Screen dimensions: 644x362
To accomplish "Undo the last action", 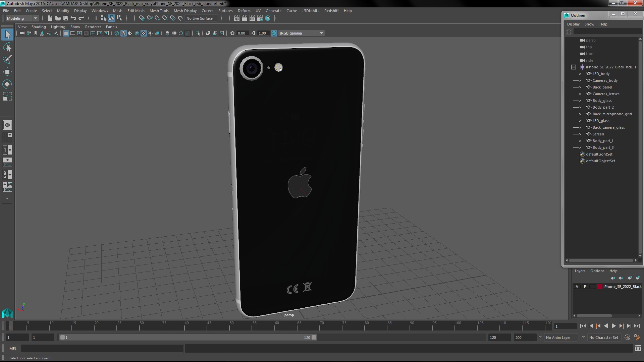I will pos(73,18).
